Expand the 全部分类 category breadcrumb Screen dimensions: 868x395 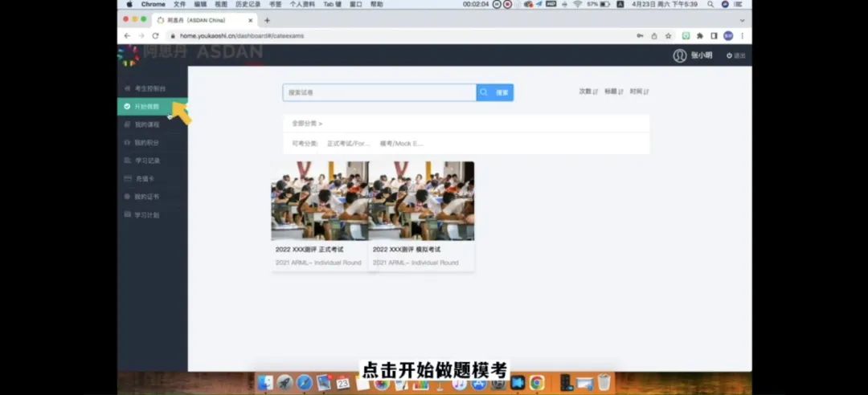point(306,124)
